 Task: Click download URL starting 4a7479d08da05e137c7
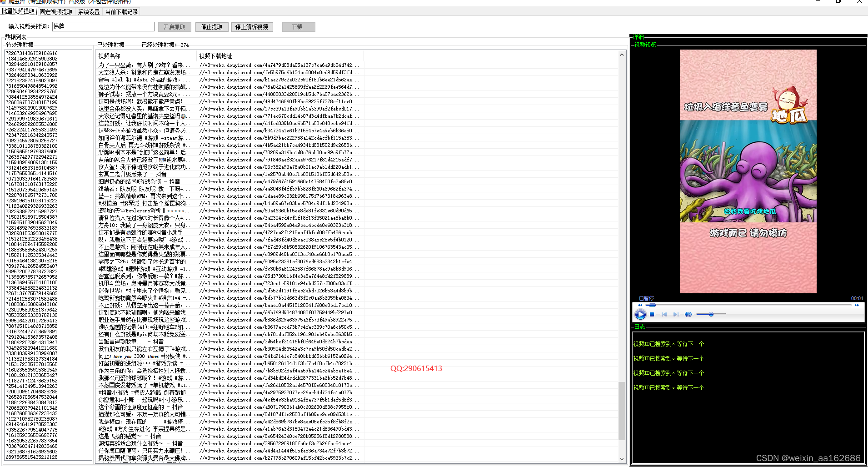coord(279,65)
